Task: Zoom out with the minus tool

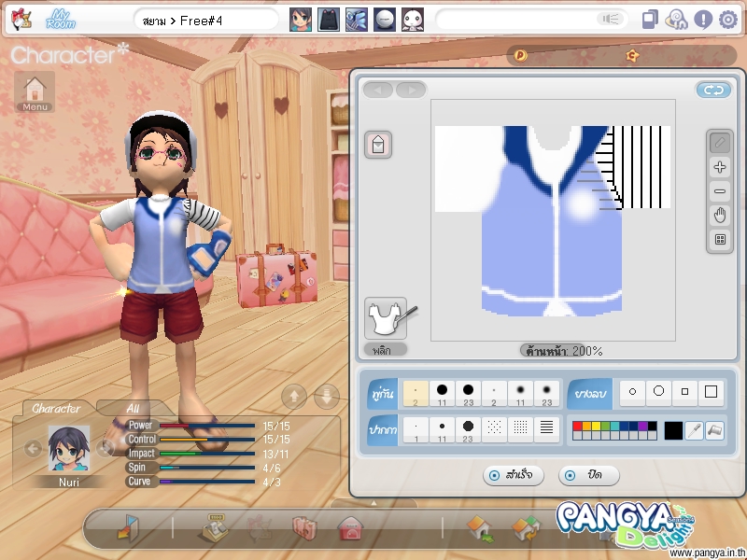Action: click(720, 191)
